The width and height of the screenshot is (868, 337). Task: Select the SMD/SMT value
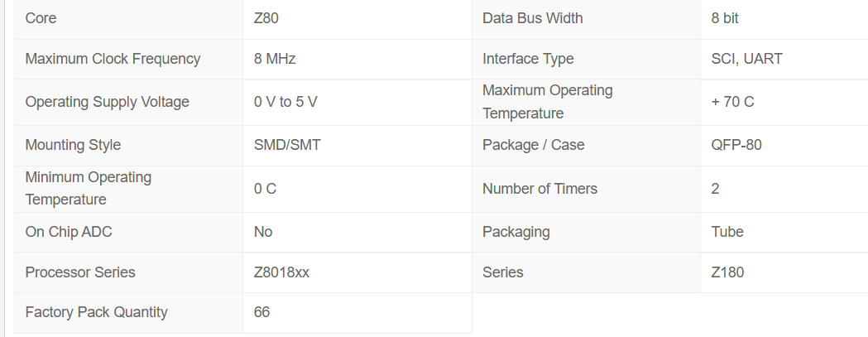click(x=287, y=145)
